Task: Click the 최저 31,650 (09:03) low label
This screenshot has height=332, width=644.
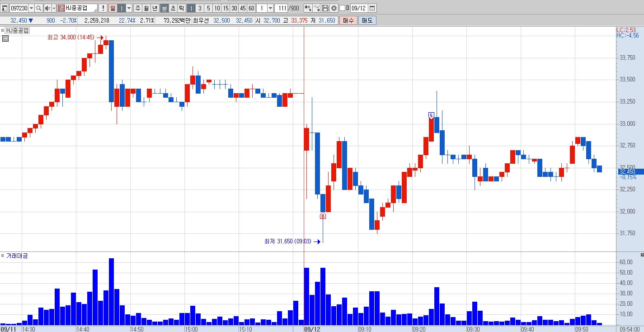Action: tap(288, 241)
